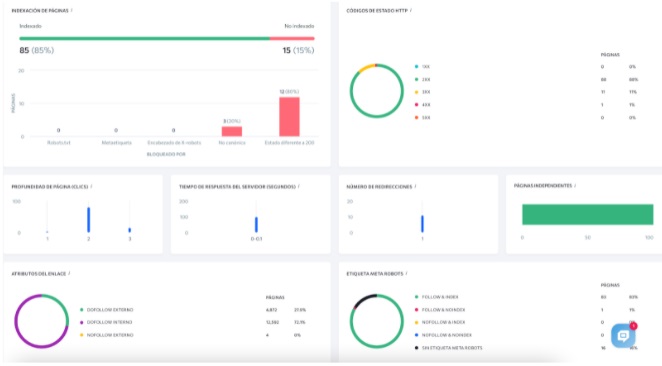Click the 'Bloqueado por' axis title
Image resolution: width=662 pixels, height=366 pixels.
click(166, 154)
